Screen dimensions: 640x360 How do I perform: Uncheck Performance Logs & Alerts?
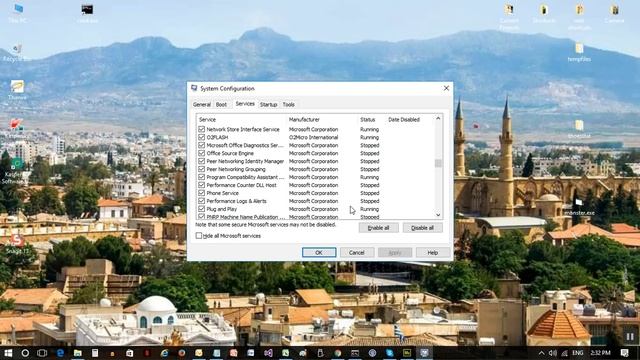point(201,201)
